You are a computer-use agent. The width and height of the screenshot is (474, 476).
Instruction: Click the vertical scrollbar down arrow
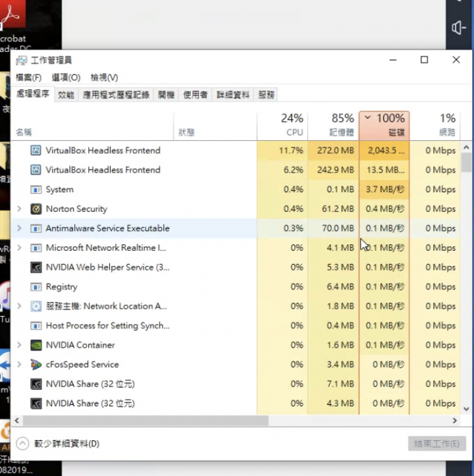[466, 409]
